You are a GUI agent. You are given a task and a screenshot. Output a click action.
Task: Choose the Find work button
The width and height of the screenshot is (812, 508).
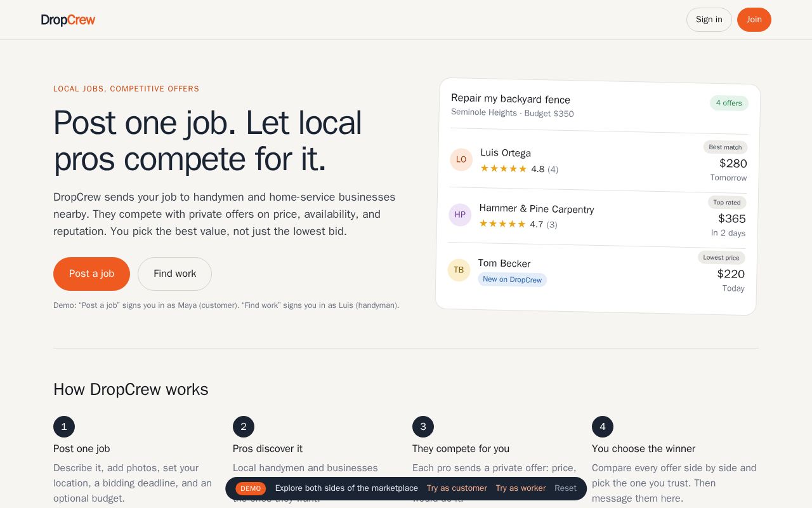point(174,274)
